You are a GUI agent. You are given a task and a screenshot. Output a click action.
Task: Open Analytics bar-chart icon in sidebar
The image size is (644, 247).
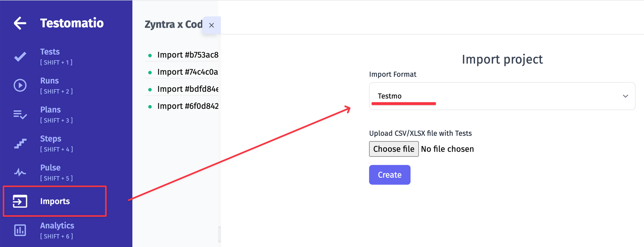[20, 230]
